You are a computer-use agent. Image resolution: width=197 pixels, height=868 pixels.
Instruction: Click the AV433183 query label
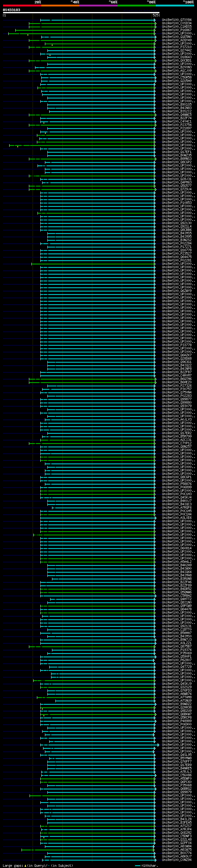[11, 10]
